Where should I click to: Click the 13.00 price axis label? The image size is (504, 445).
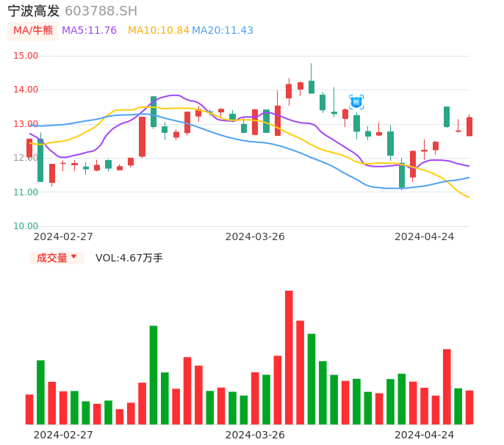[x=26, y=124]
